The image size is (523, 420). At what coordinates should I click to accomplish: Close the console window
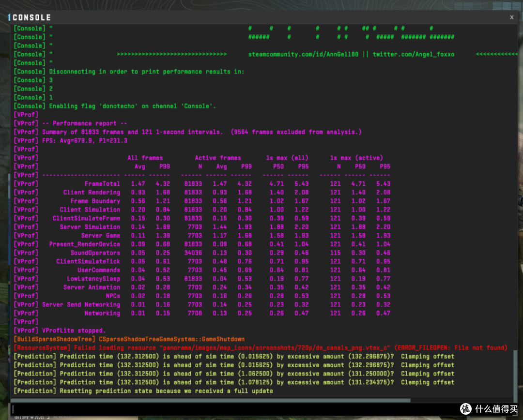[511, 17]
